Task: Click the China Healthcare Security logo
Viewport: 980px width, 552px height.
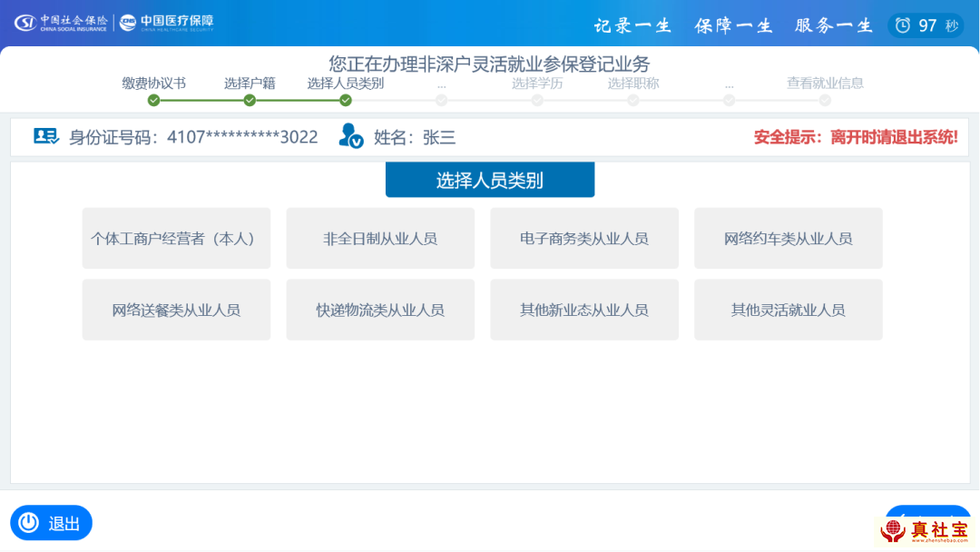Action: [167, 23]
